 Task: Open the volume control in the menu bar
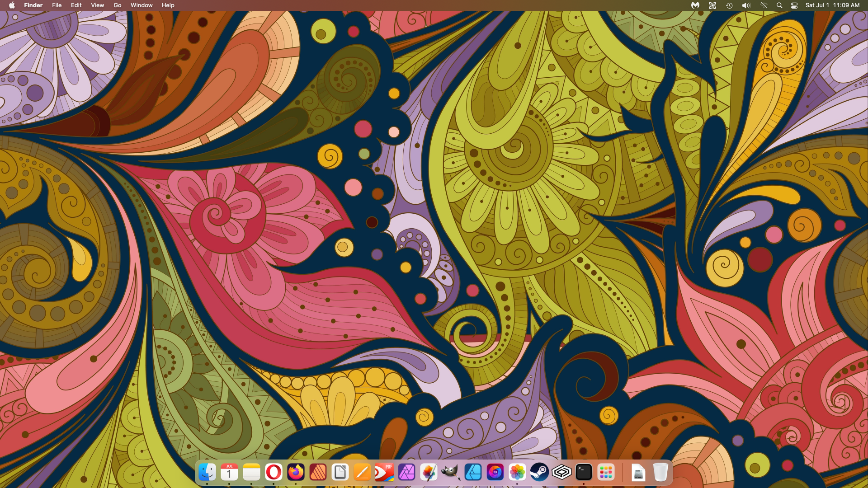click(746, 5)
